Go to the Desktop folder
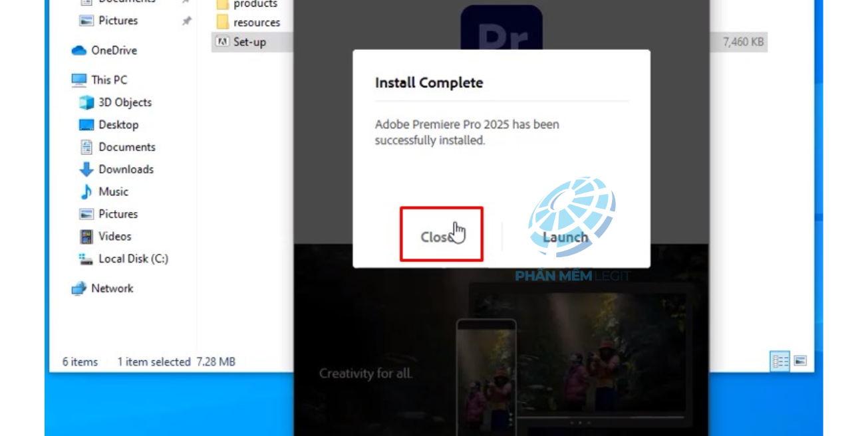Screen dimensions: 868x436 pos(118,125)
